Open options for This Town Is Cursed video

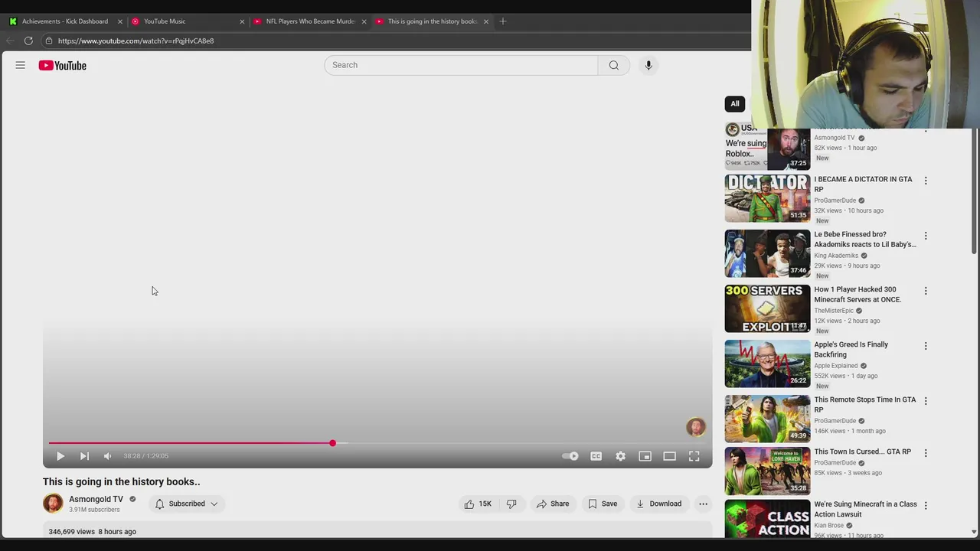[x=926, y=453]
